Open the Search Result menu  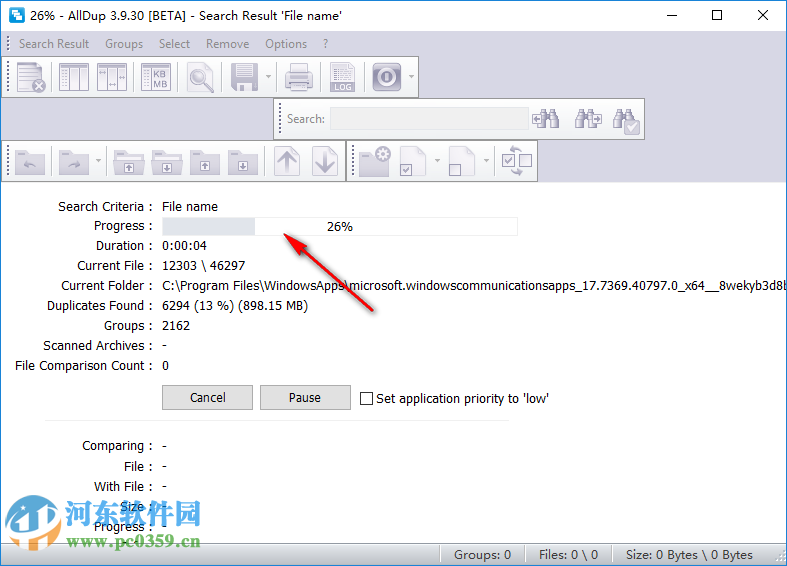pyautogui.click(x=54, y=44)
